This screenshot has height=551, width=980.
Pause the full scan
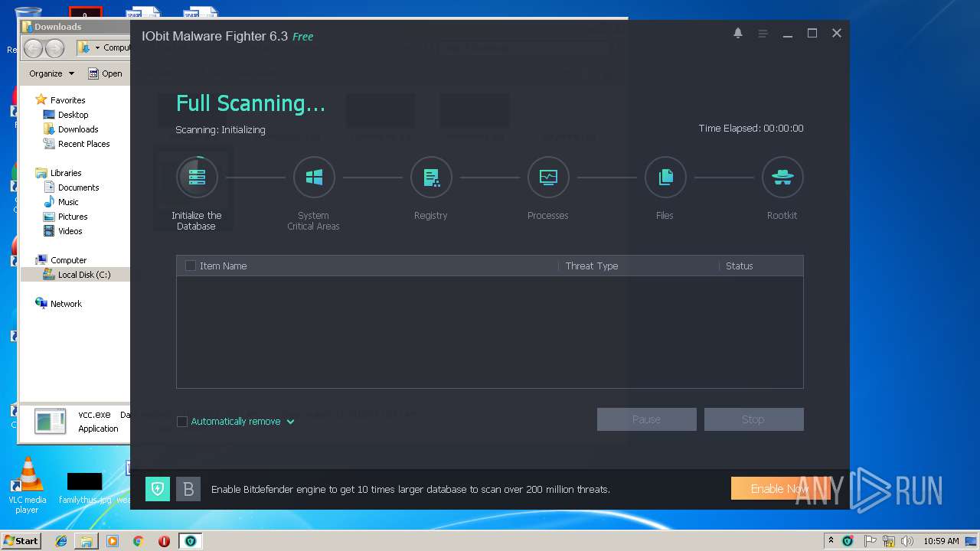click(647, 419)
